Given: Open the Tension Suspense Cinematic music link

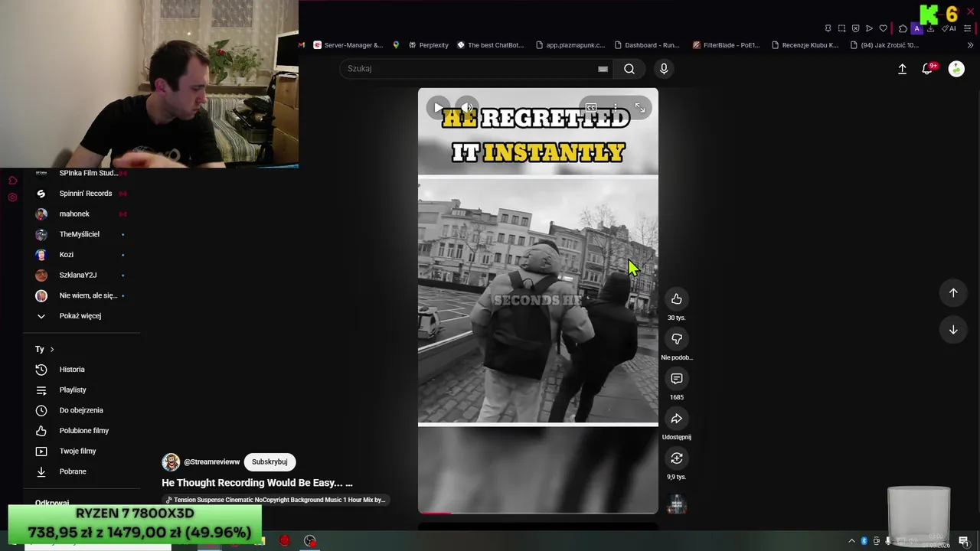Looking at the screenshot, I should click(x=276, y=500).
